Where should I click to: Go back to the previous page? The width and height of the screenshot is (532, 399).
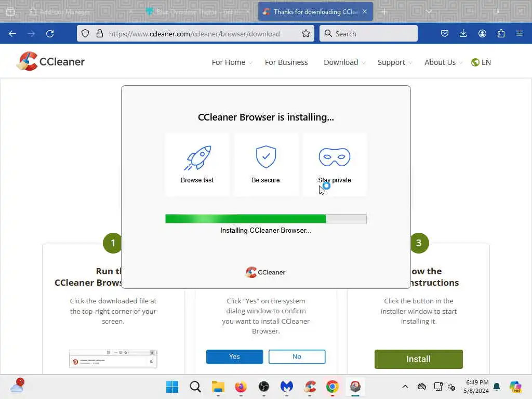(12, 34)
